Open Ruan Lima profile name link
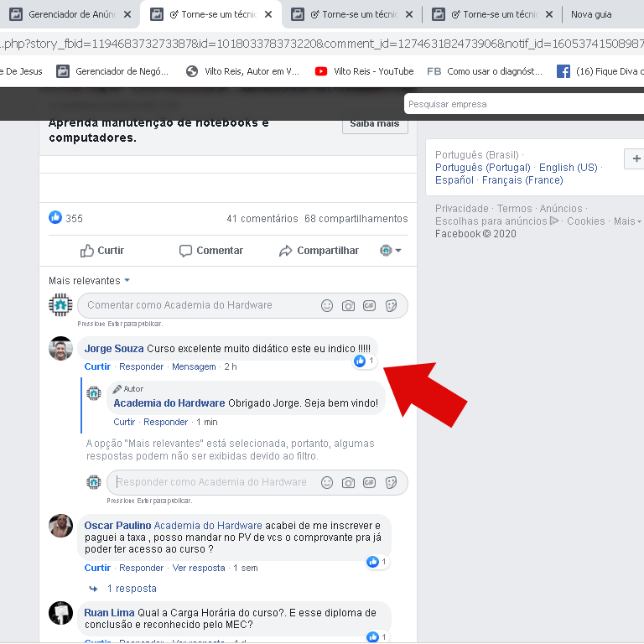 [109, 613]
